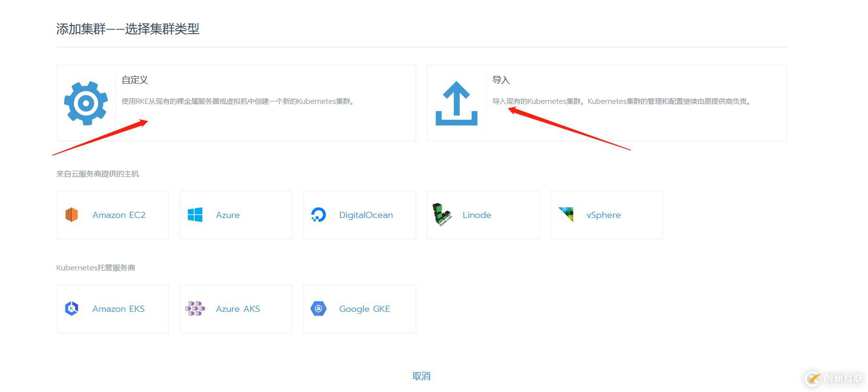Select the 自定义 card title
This screenshot has height=392, width=868.
[x=135, y=80]
